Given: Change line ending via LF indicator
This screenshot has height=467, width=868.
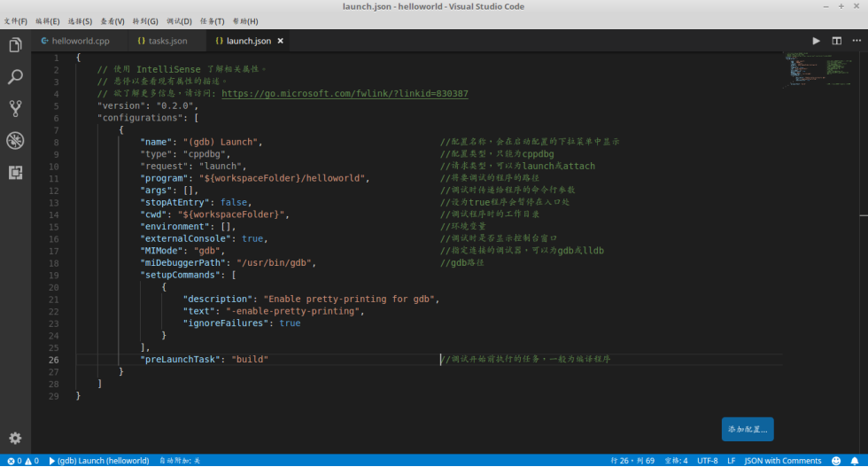Looking at the screenshot, I should 732,461.
